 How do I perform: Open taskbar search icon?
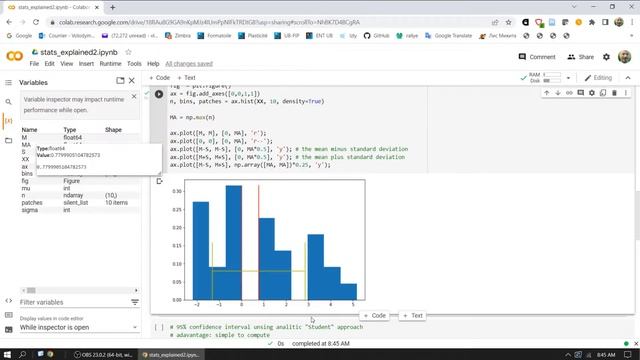tap(22, 354)
